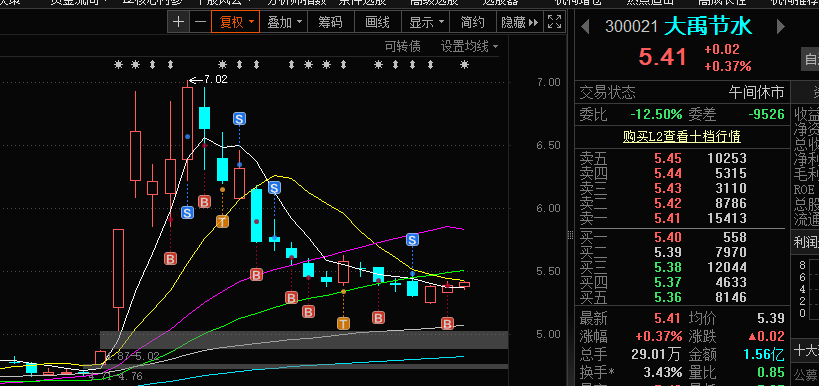Click the fullscreen expand icon
Screen dimensions: 819x386
pyautogui.click(x=554, y=22)
